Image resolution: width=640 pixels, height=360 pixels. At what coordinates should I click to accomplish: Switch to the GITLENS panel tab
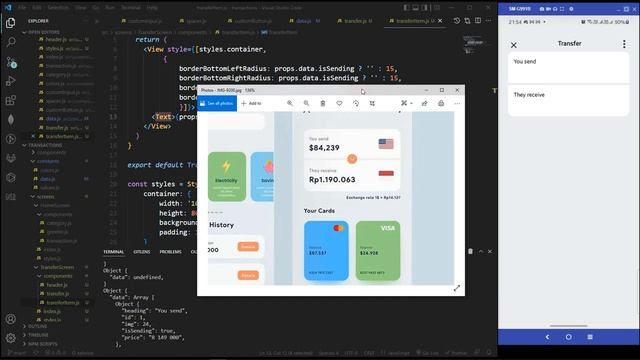point(142,252)
